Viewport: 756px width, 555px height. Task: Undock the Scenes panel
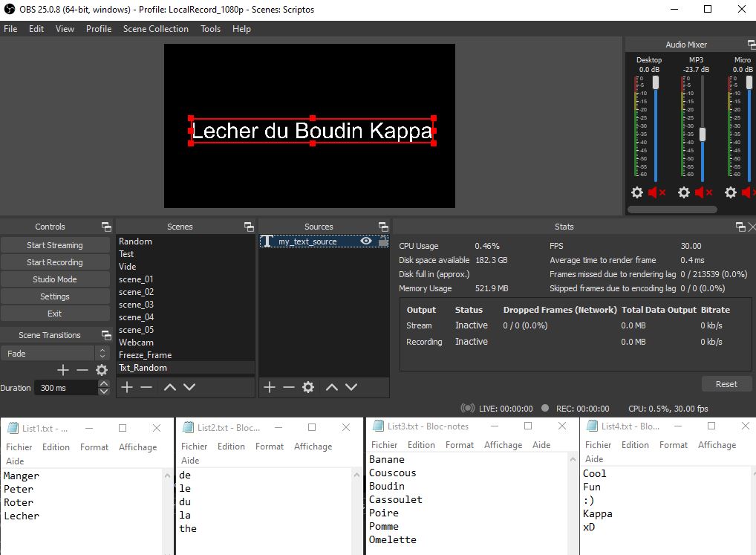click(249, 227)
